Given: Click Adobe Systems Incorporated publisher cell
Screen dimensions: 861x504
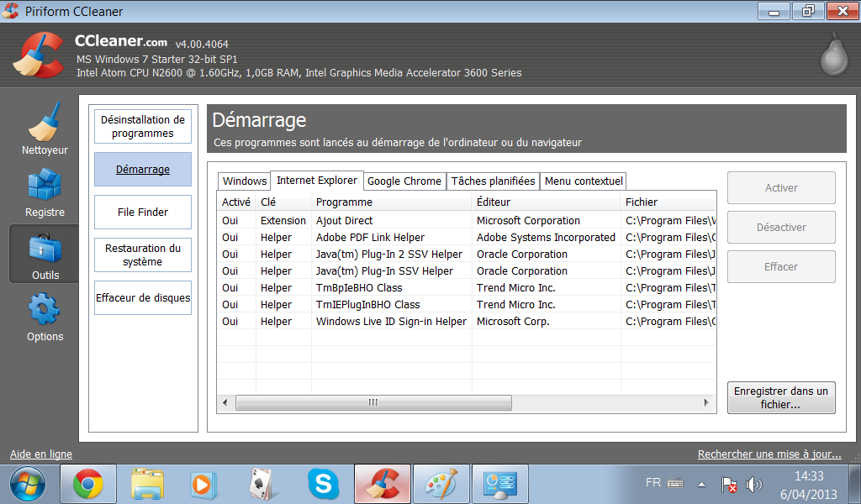Looking at the screenshot, I should [546, 238].
